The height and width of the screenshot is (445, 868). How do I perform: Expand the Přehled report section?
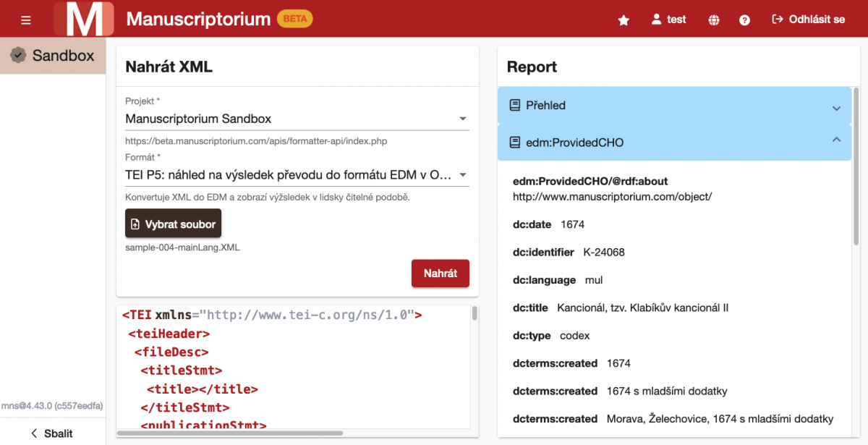(x=674, y=106)
